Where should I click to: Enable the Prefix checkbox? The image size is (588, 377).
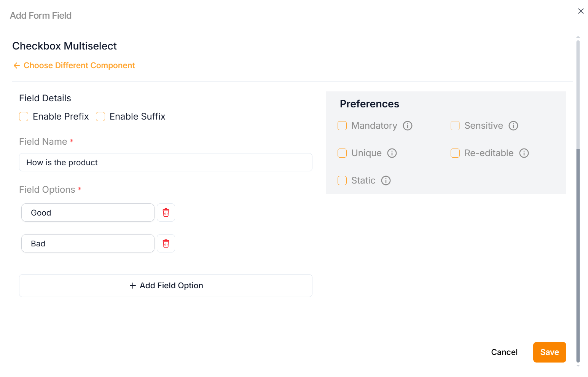[x=24, y=117]
